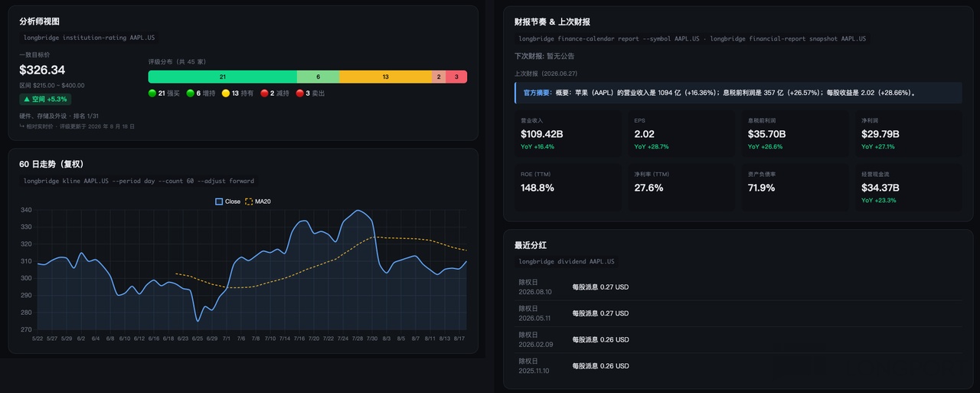980x393 pixels.
Task: Select the yellow 13 hold bar segment
Action: [385, 77]
